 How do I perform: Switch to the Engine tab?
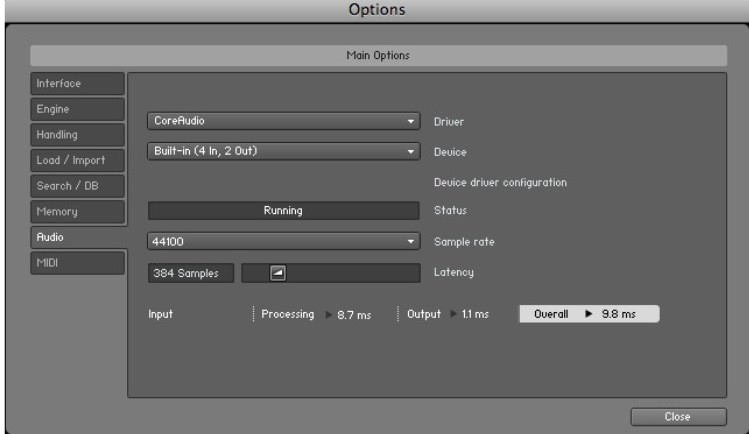point(78,109)
